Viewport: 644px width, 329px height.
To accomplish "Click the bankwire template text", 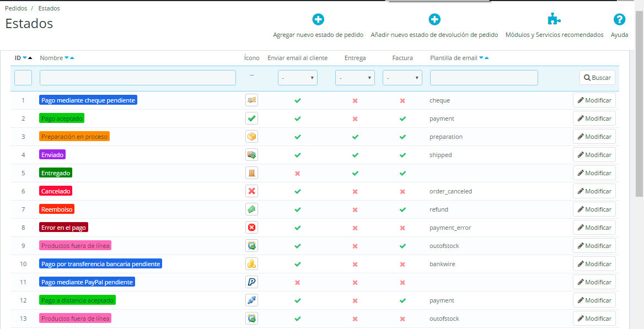I will click(442, 264).
